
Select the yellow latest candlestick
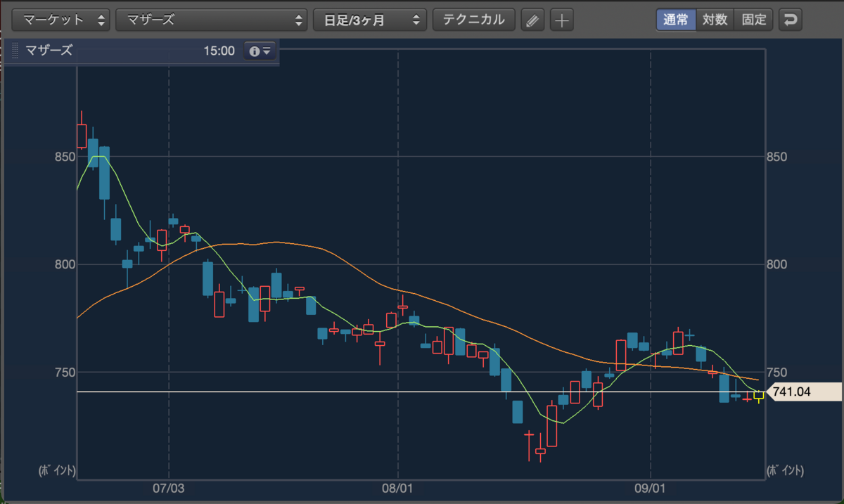(758, 396)
